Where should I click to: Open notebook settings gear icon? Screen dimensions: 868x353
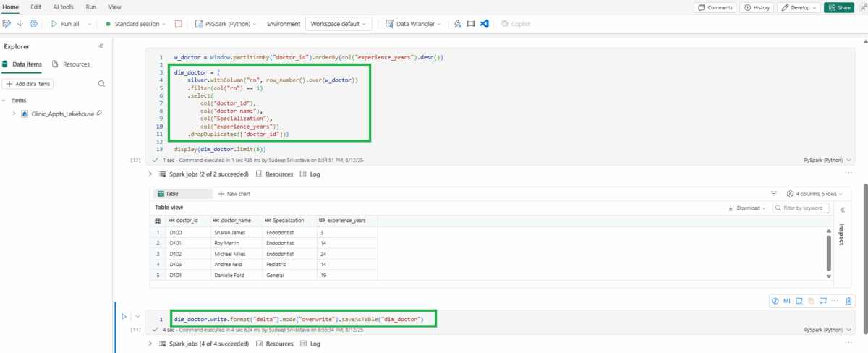click(x=33, y=24)
